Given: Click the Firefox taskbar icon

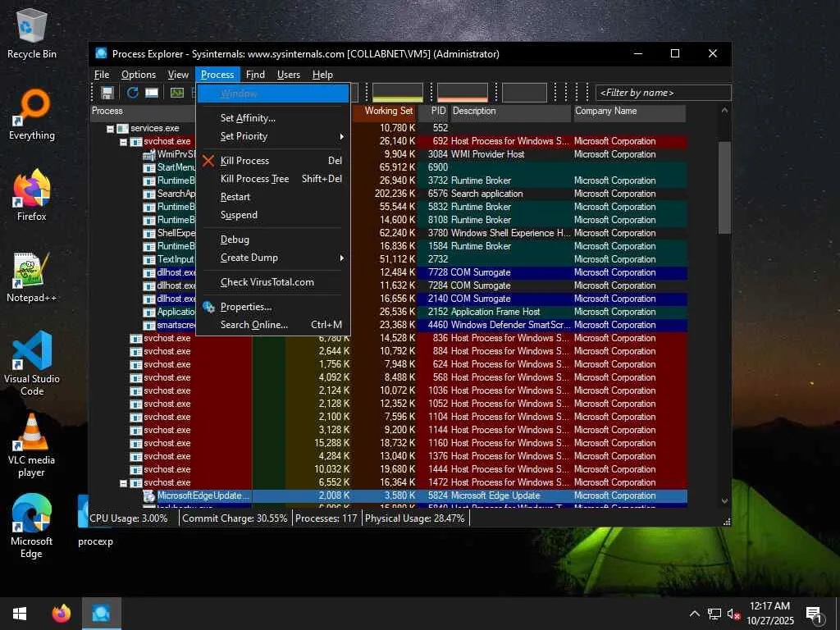Looking at the screenshot, I should pos(61,613).
